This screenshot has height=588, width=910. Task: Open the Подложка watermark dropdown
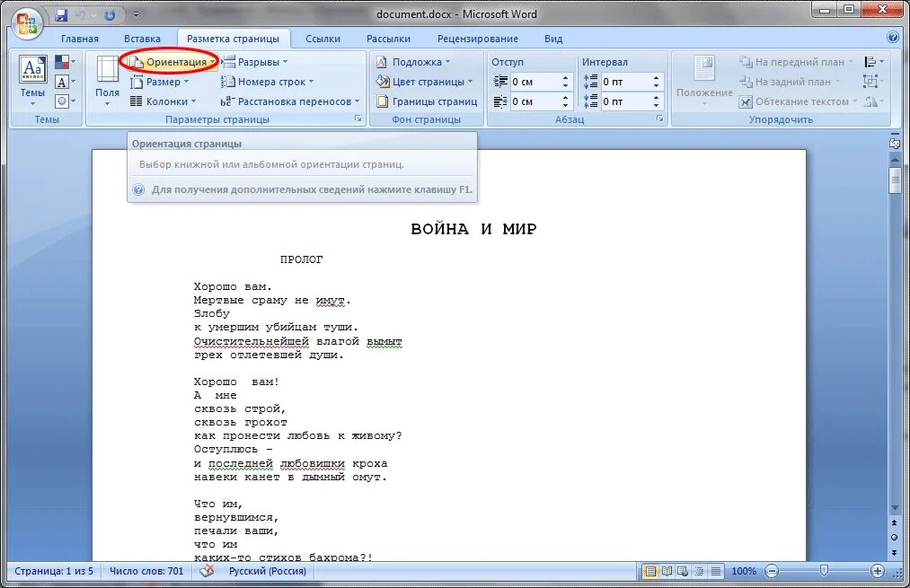pyautogui.click(x=412, y=61)
